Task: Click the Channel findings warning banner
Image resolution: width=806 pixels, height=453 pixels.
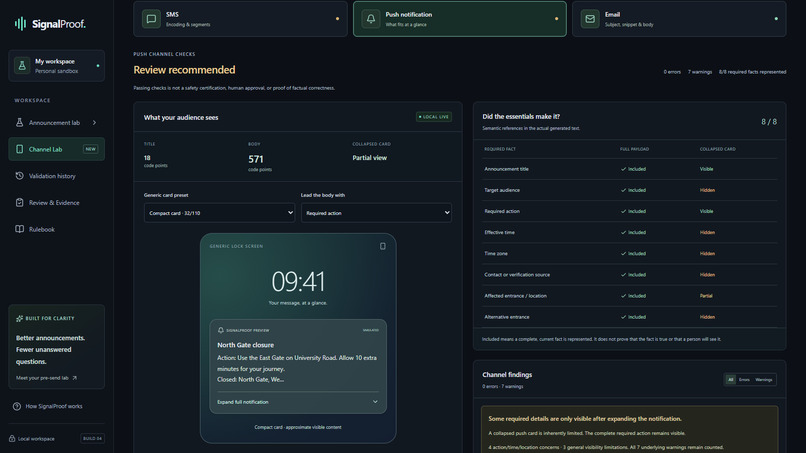Action: pyautogui.click(x=629, y=430)
